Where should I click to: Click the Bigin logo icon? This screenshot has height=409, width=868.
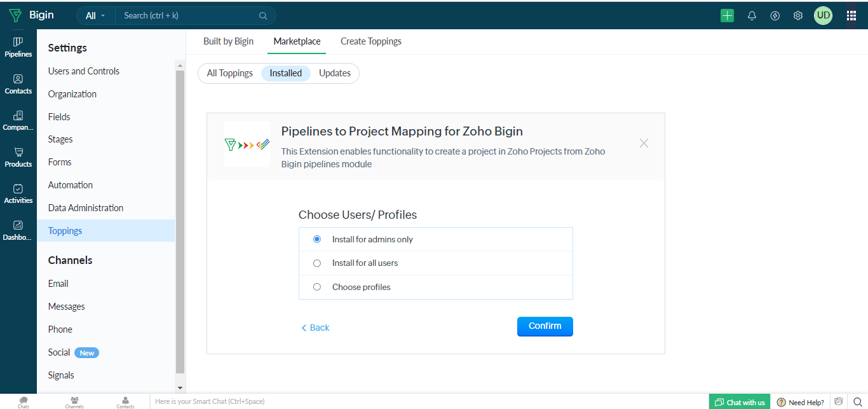15,15
